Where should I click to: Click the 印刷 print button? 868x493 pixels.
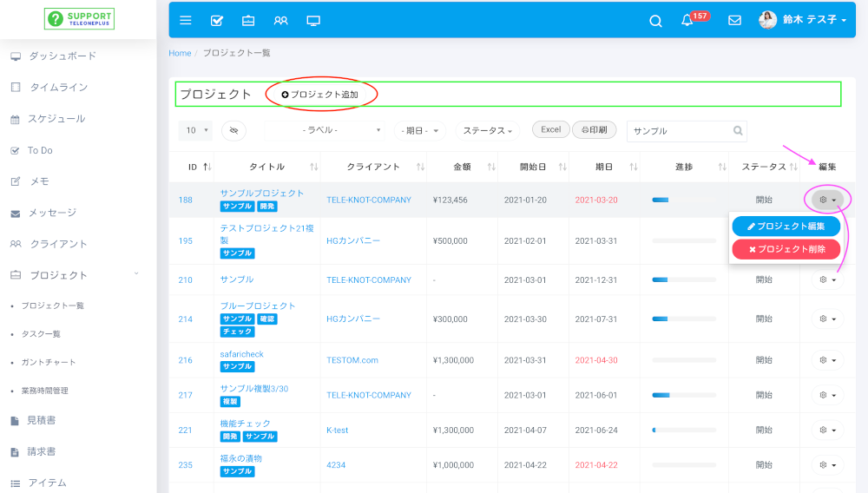pos(595,129)
